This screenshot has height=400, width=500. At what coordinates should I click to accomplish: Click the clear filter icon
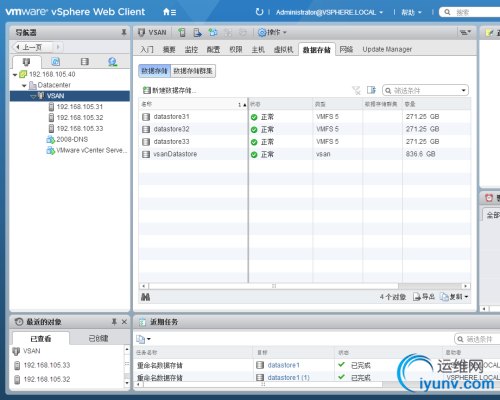click(356, 90)
